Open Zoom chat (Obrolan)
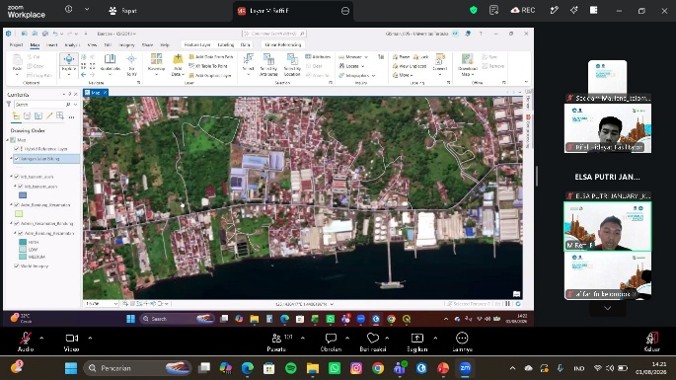Screen dimensions: 676x380 click(331, 342)
